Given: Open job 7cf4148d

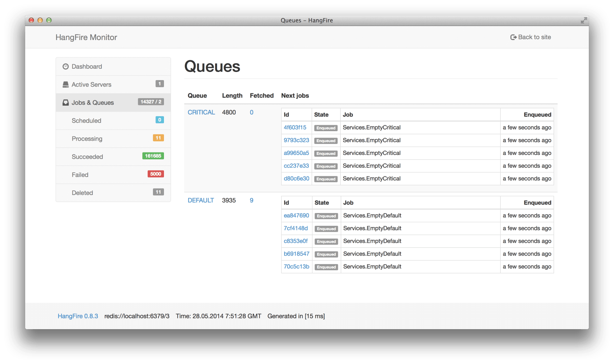Looking at the screenshot, I should 296,228.
